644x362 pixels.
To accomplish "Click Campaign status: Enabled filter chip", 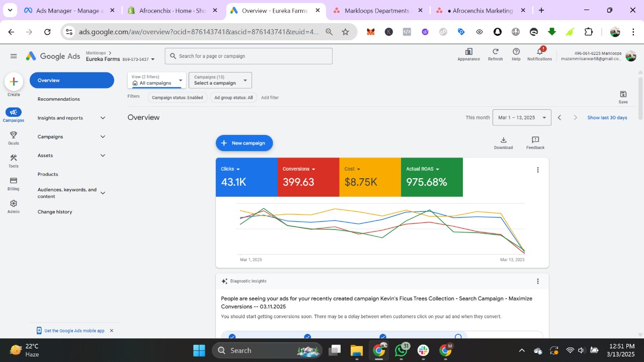I will pyautogui.click(x=177, y=98).
